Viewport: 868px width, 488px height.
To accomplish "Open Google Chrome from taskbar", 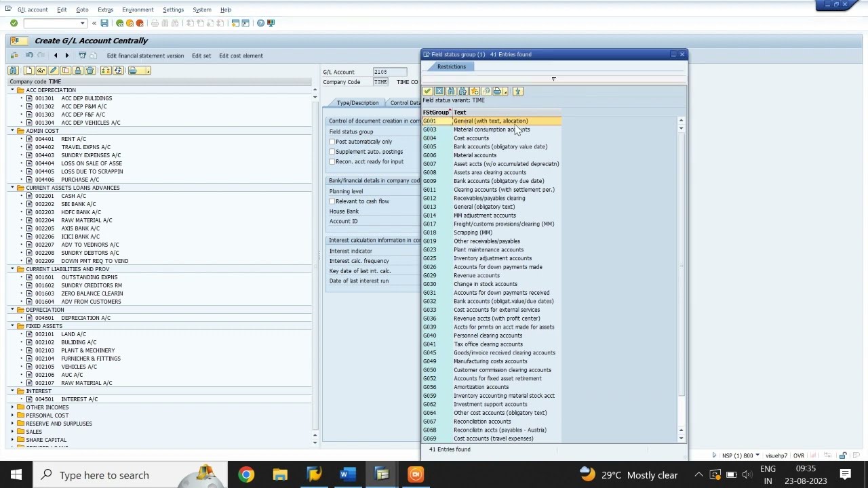I will click(246, 474).
